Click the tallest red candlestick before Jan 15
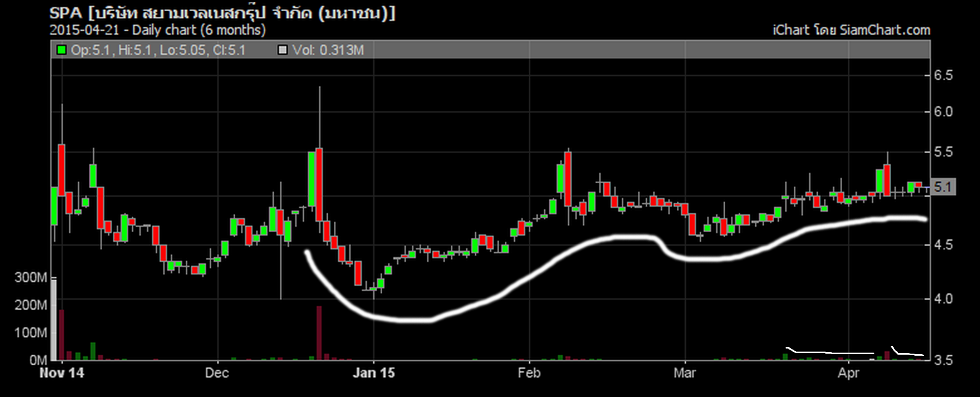The width and height of the screenshot is (980, 397). [x=319, y=185]
